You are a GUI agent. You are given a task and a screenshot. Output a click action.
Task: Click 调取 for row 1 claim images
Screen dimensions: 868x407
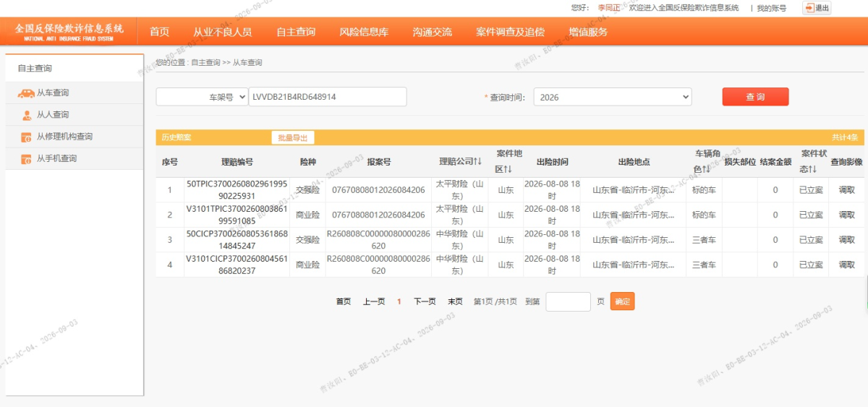[846, 190]
